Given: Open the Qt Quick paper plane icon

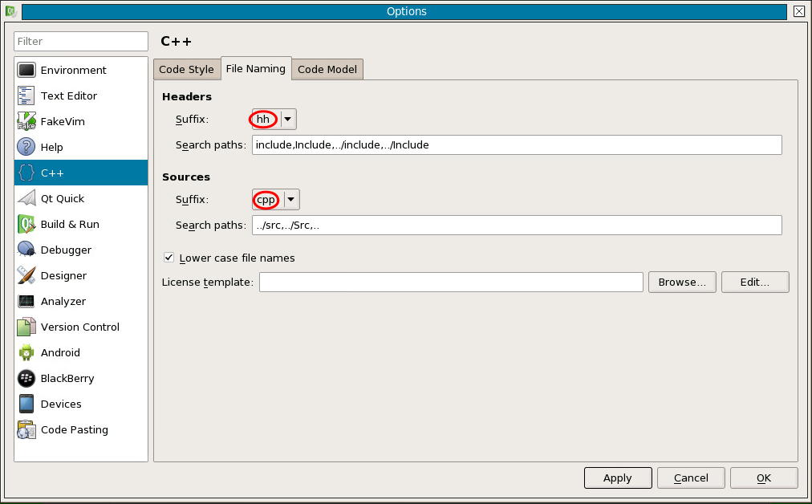Looking at the screenshot, I should pos(26,198).
